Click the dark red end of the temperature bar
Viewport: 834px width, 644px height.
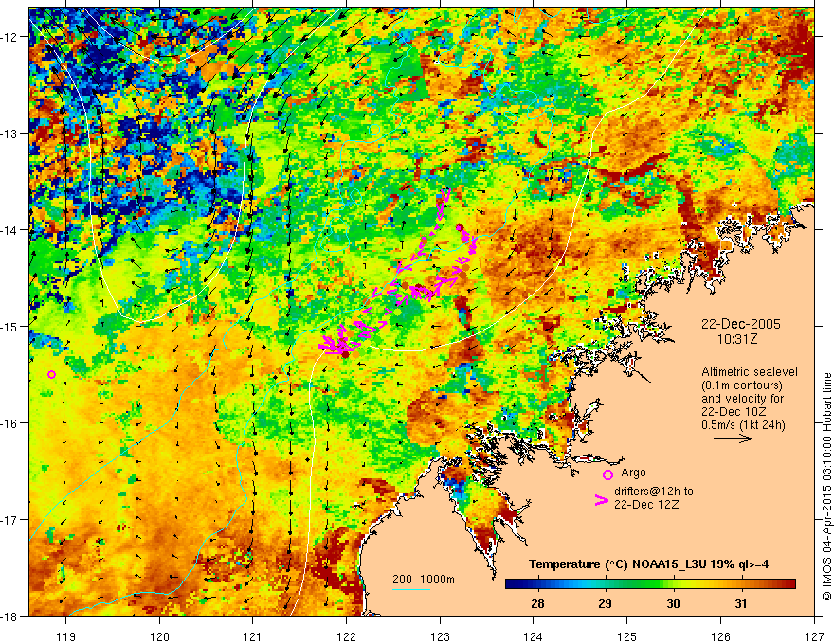[x=791, y=584]
